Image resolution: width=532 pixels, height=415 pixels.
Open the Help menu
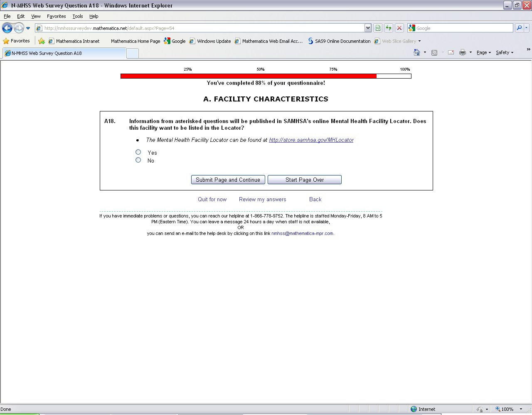point(94,16)
